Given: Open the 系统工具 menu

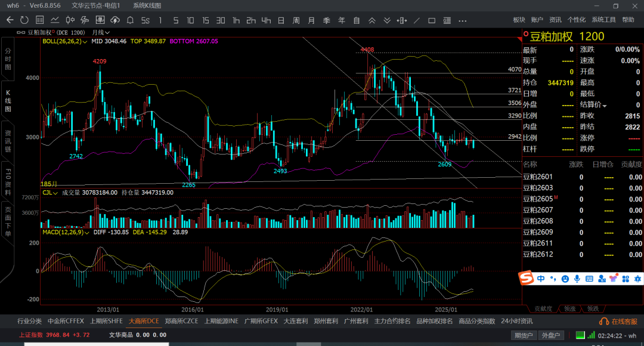Looking at the screenshot, I should [603, 20].
